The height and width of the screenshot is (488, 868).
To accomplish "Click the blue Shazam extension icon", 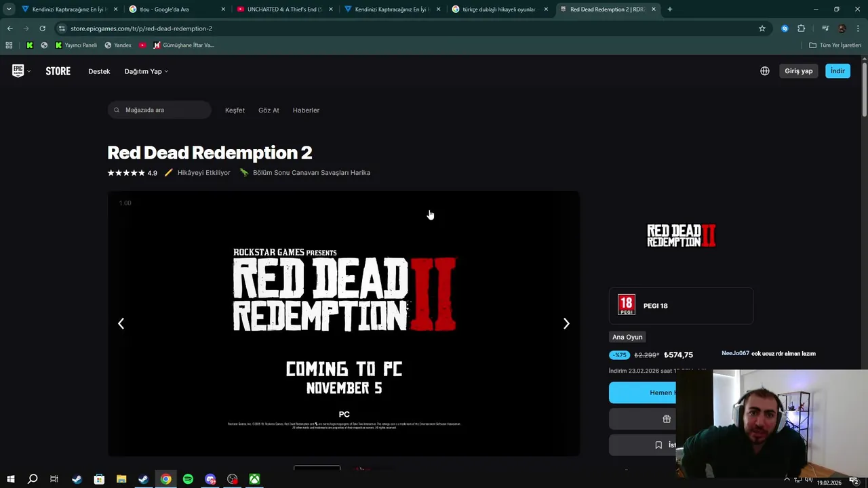I will [x=785, y=28].
